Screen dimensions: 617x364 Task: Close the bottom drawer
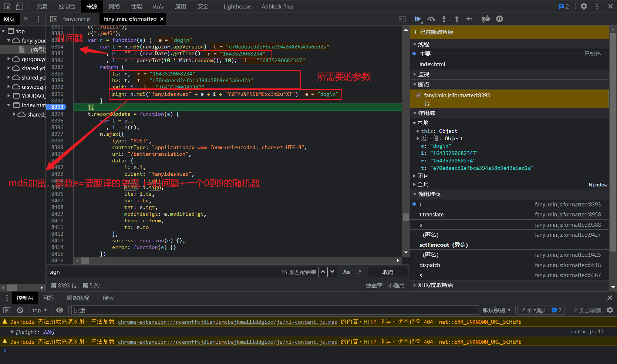point(610,298)
